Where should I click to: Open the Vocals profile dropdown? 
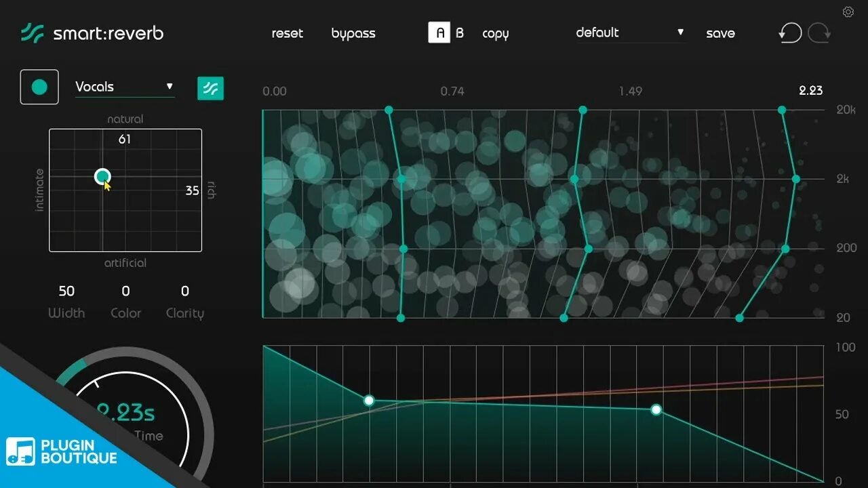tap(125, 87)
